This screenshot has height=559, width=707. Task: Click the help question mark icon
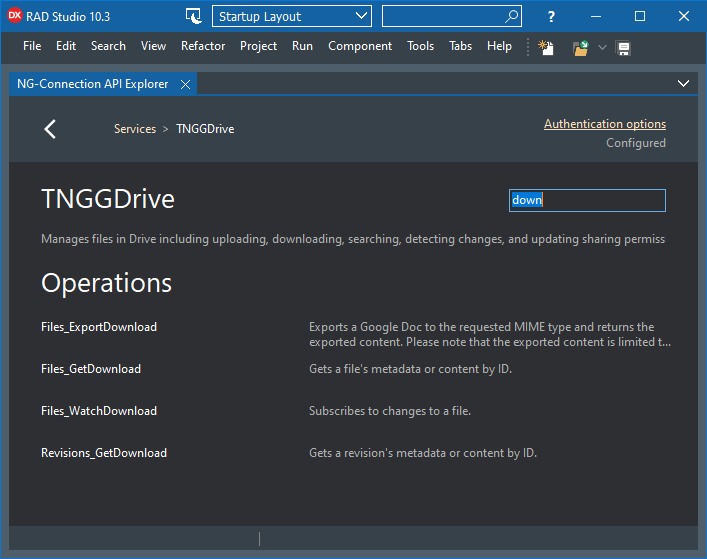coord(551,16)
